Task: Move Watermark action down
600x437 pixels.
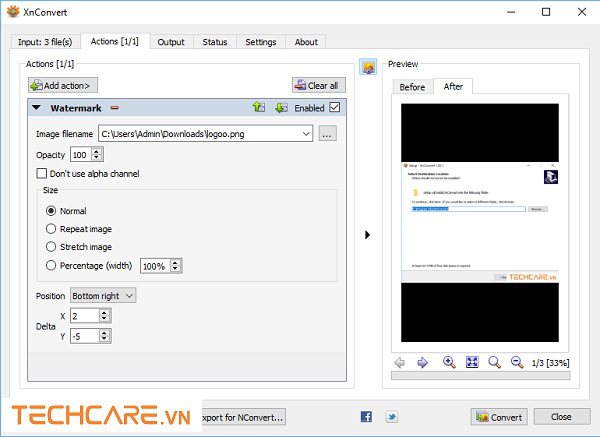Action: coord(281,107)
